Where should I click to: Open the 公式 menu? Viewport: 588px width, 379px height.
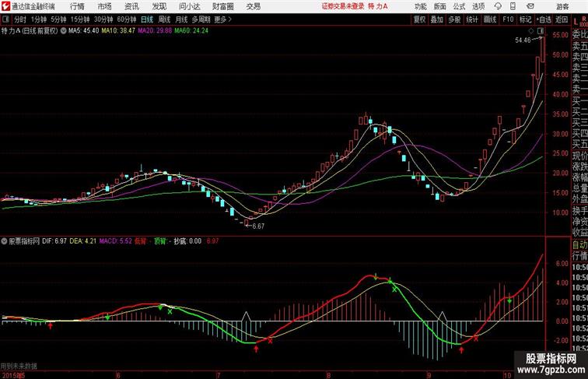coord(459,6)
